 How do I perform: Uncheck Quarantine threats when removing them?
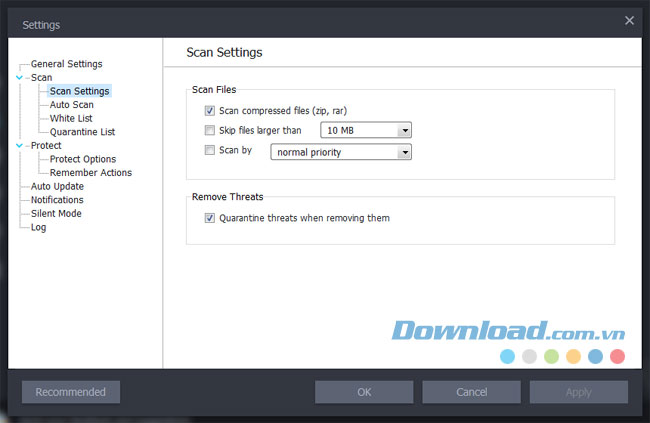210,218
